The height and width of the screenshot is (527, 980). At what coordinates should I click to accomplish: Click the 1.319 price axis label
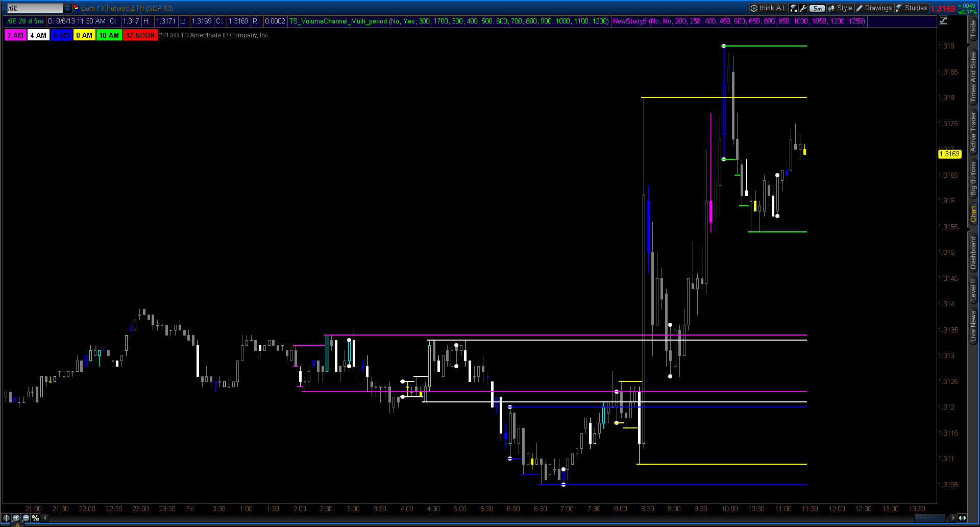946,46
